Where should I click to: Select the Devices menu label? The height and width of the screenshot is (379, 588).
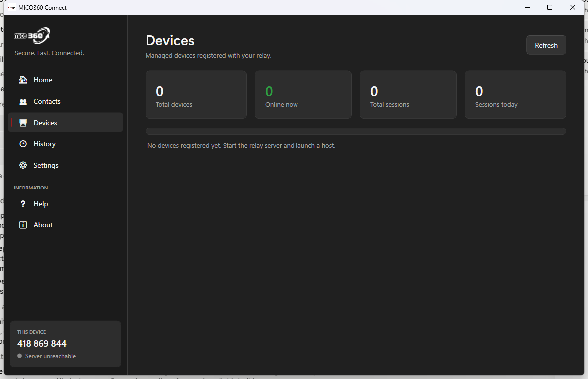click(45, 123)
